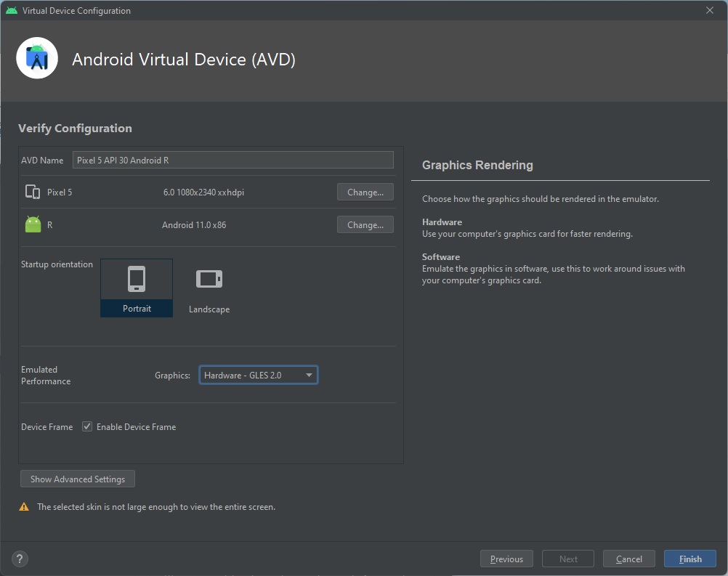728x576 pixels.
Task: Click the 'Verify Configuration' heading
Action: point(76,128)
